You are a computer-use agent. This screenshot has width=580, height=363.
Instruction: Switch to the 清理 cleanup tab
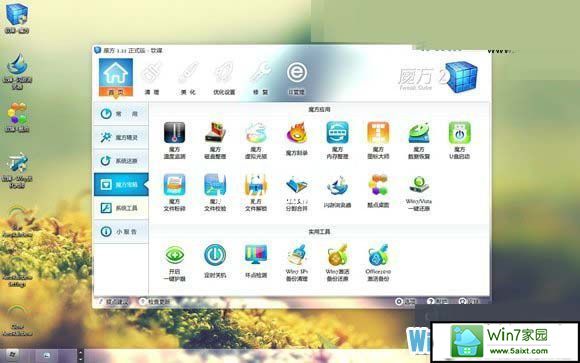pyautogui.click(x=152, y=78)
